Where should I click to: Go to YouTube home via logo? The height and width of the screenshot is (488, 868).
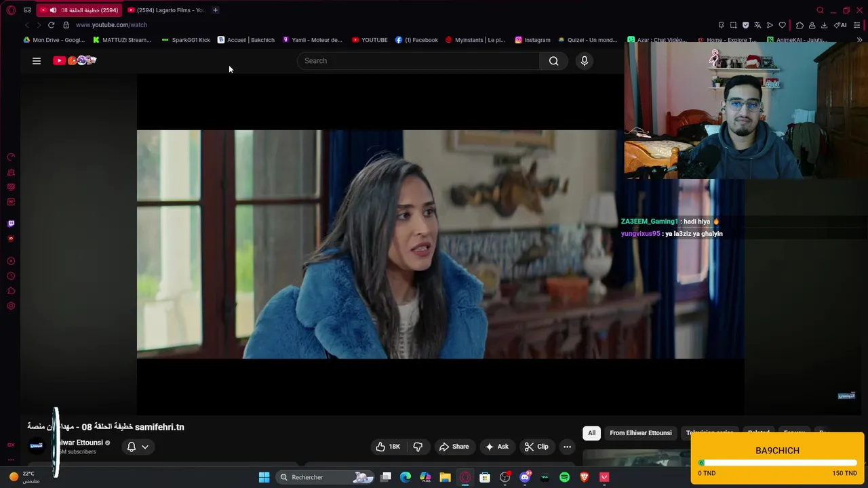[75, 60]
